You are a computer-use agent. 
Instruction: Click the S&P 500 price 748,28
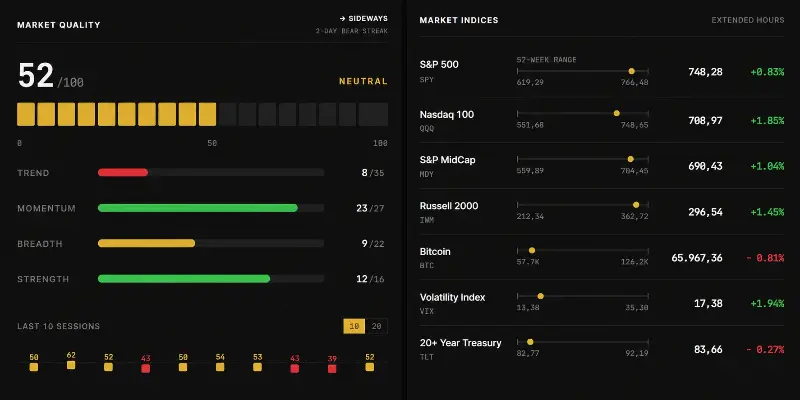pyautogui.click(x=705, y=72)
